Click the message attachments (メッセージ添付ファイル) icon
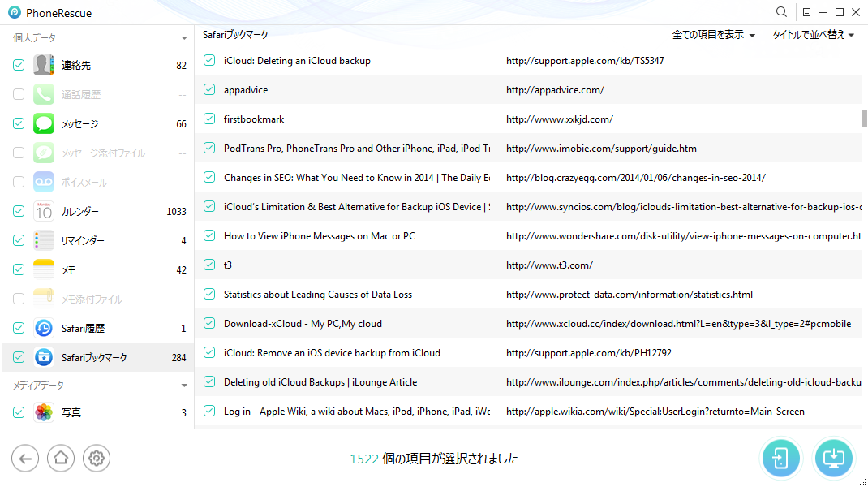The width and height of the screenshot is (868, 487). (44, 153)
